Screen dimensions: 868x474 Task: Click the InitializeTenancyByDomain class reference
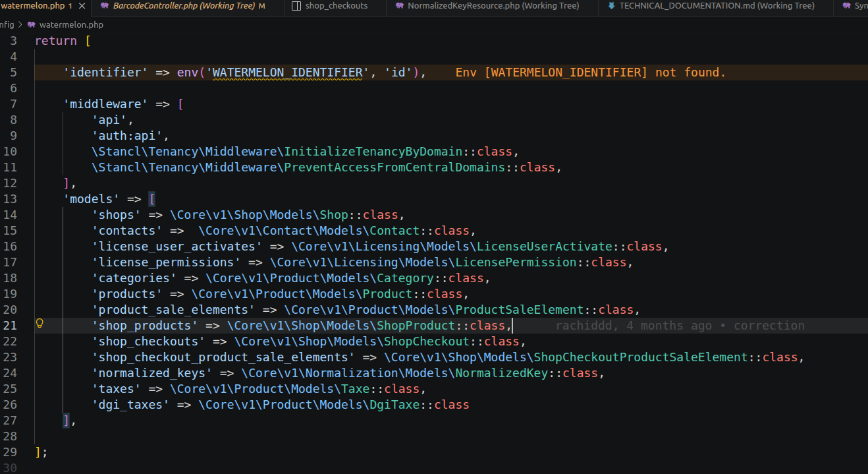coord(373,152)
